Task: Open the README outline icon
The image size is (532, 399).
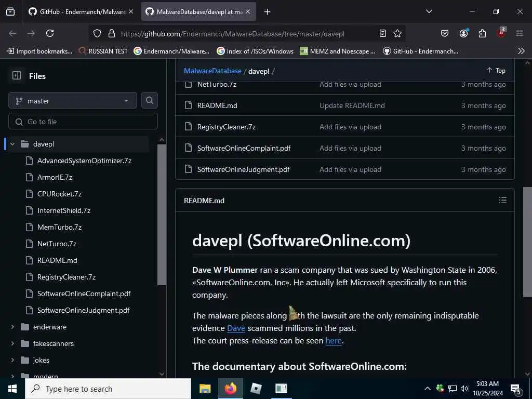Action: [x=503, y=200]
